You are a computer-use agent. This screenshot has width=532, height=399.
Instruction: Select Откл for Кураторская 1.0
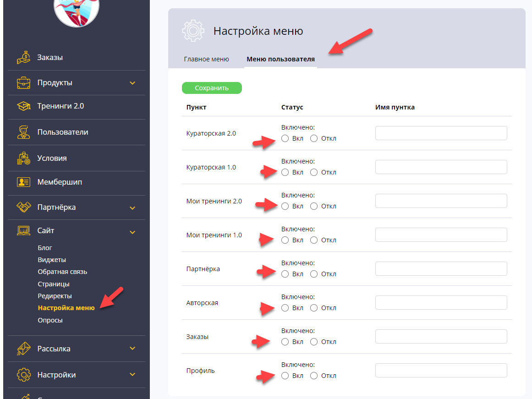tap(314, 172)
